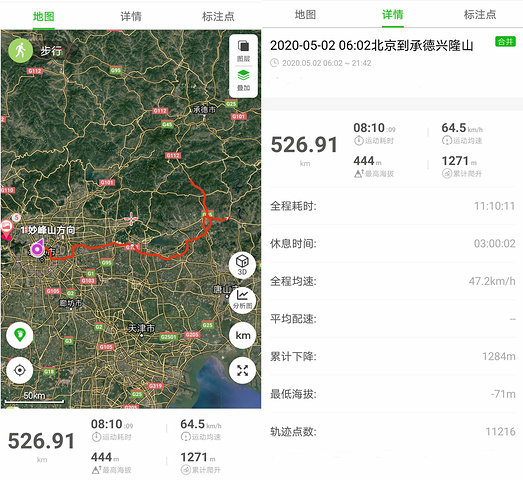Open the 图层 map layers icon
The width and height of the screenshot is (523, 480).
click(243, 50)
